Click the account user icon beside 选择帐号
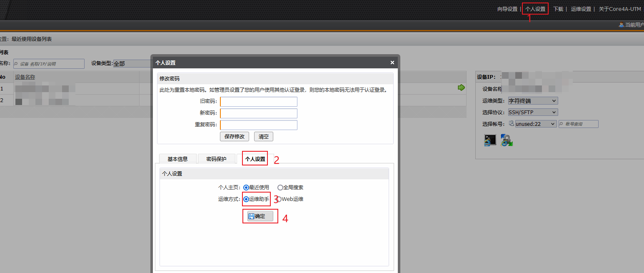This screenshot has width=644, height=273. click(512, 123)
